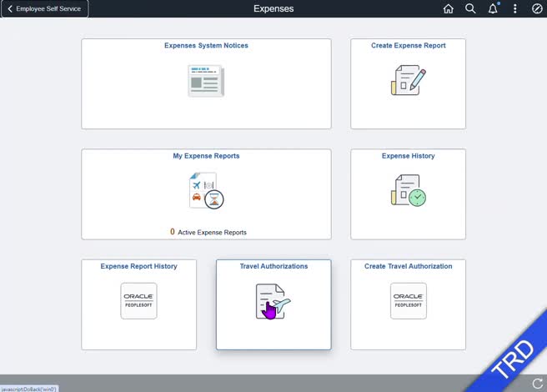Viewport: 547px width, 392px height.
Task: Click the Travel Authorizations airplane document icon
Action: 273,301
